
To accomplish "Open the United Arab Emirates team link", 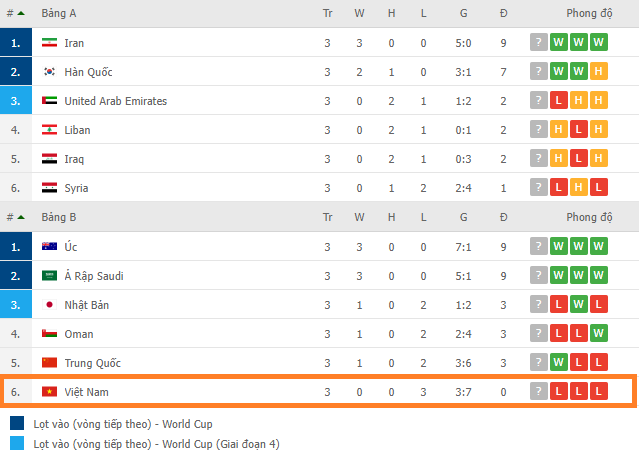I will (116, 101).
